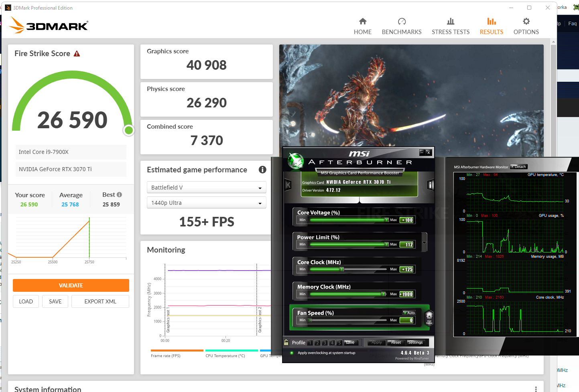The image size is (579, 392).
Task: Click the Core Clock +125 value field
Action: coord(407,269)
